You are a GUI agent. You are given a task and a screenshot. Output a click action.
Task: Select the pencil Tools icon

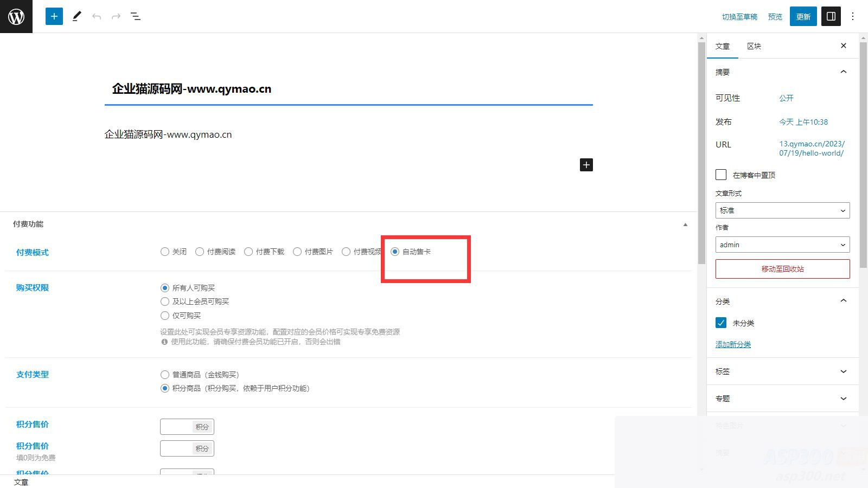point(76,16)
